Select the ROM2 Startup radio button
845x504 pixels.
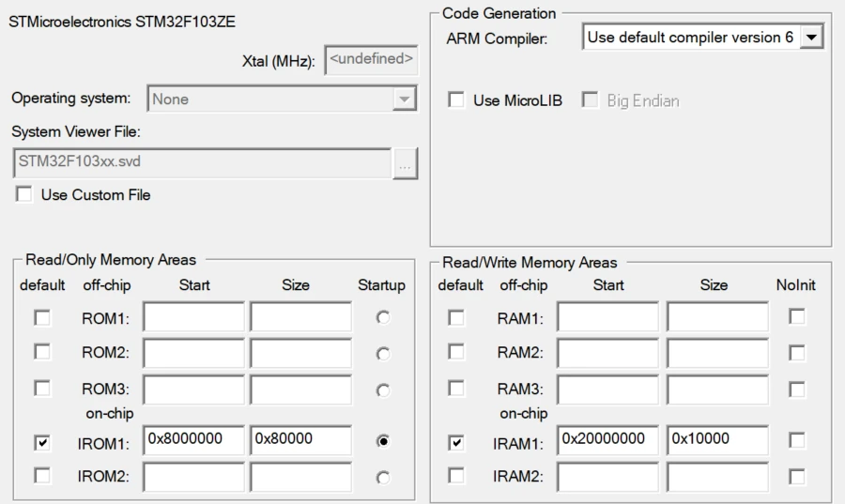point(383,354)
